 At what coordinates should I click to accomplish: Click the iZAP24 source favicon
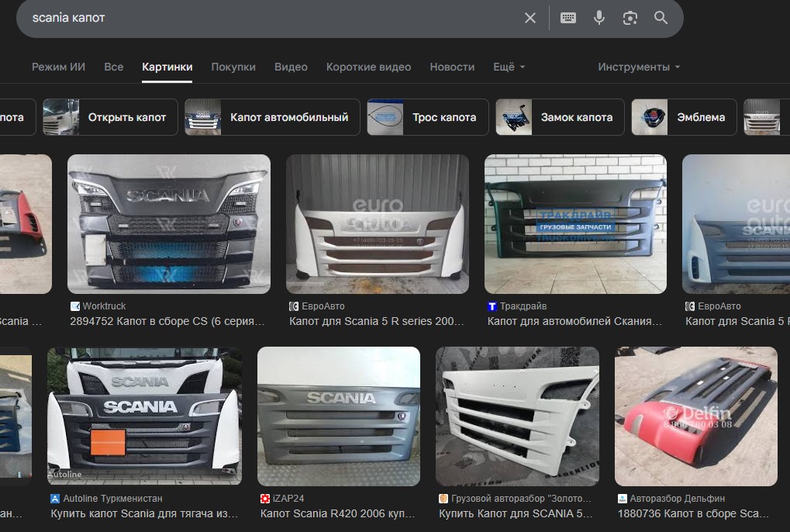pyautogui.click(x=265, y=499)
